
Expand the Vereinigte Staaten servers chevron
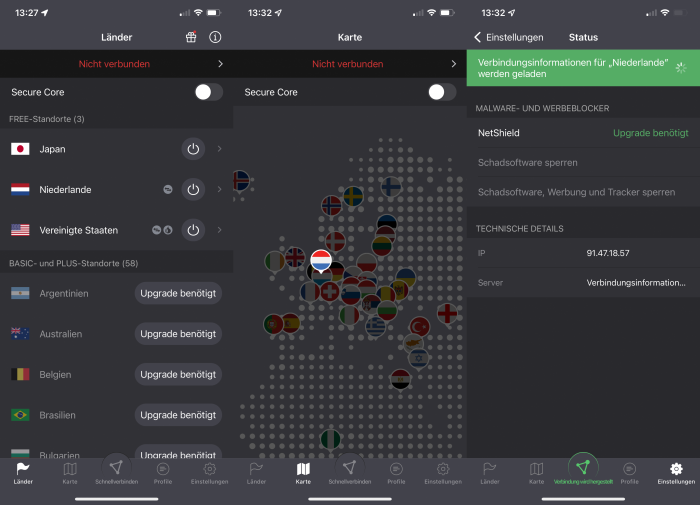pyautogui.click(x=219, y=230)
